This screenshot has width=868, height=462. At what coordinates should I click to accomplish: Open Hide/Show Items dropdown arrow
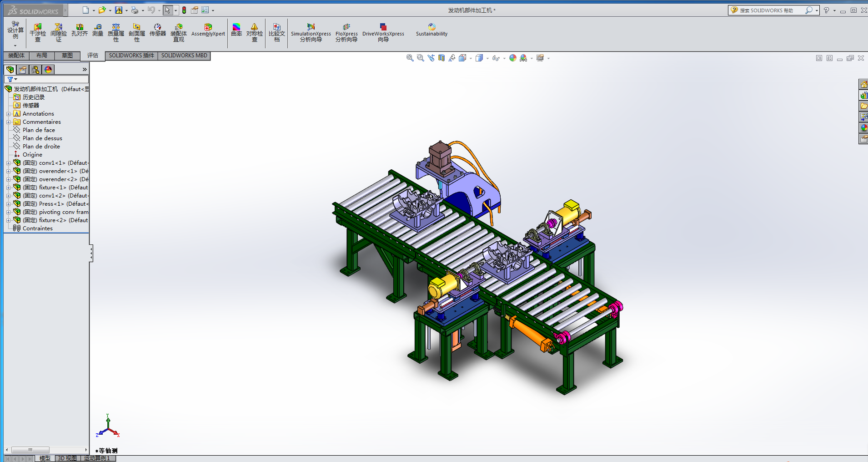click(x=504, y=58)
